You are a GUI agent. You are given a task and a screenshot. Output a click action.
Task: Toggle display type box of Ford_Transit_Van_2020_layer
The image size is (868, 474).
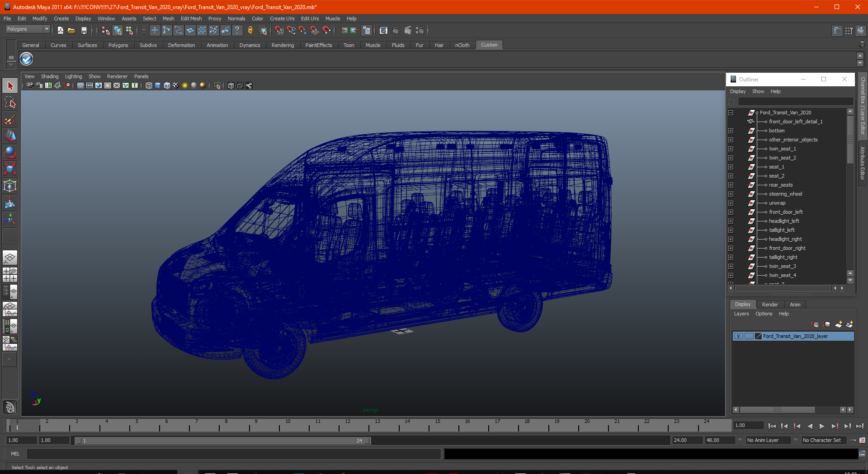[x=749, y=336]
